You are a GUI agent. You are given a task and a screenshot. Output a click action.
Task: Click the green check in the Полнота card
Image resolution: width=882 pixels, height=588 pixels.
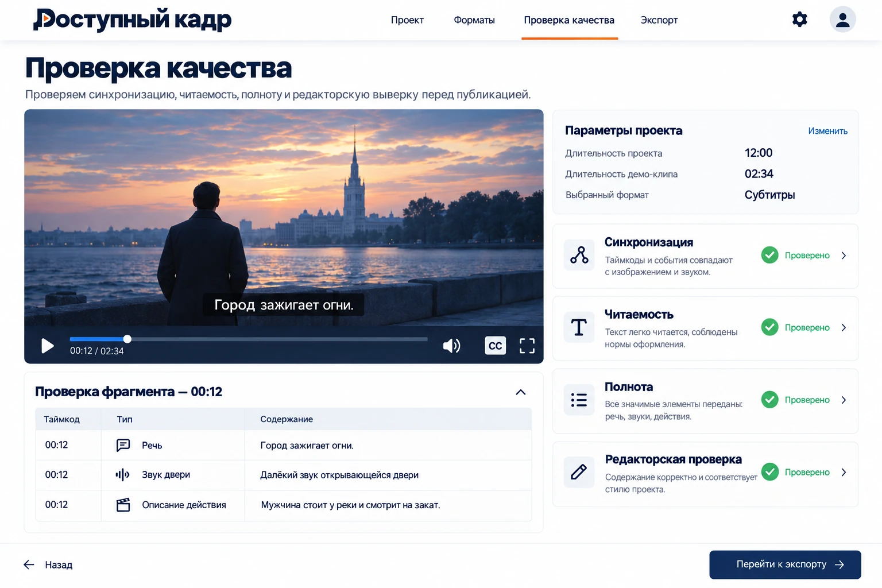tap(769, 400)
